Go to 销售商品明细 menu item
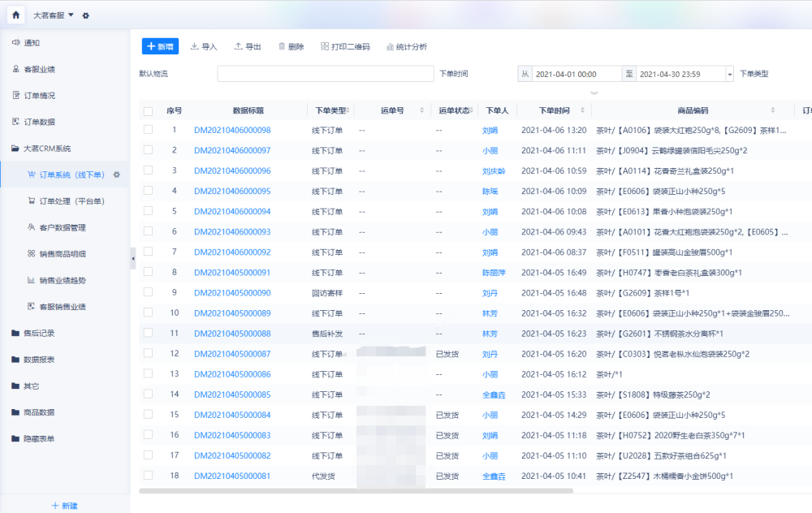Image resolution: width=812 pixels, height=513 pixels. (x=63, y=254)
